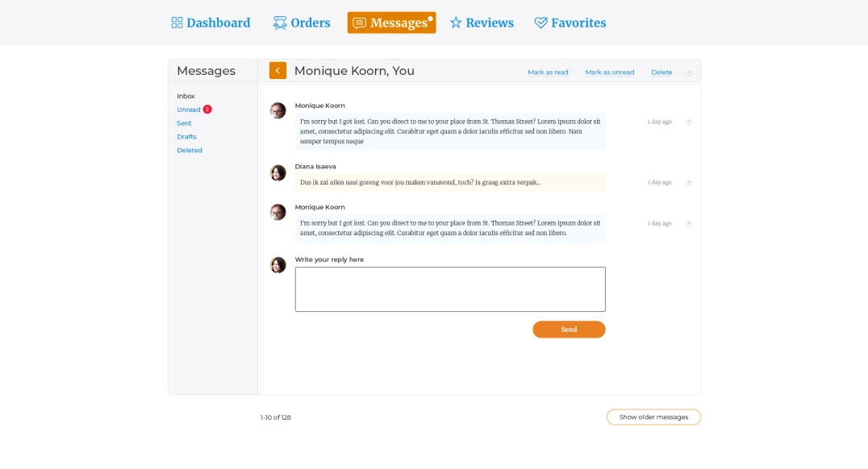Viewport: 868px width, 469px height.
Task: Select the first Monique Koorn message radio
Action: pyautogui.click(x=689, y=122)
